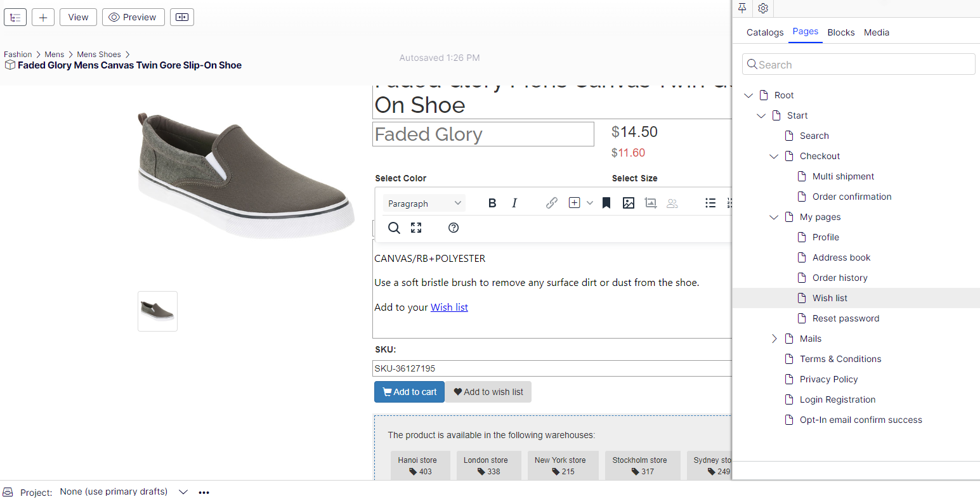Click the personalized content people icon
Image resolution: width=980 pixels, height=499 pixels.
pyautogui.click(x=672, y=203)
